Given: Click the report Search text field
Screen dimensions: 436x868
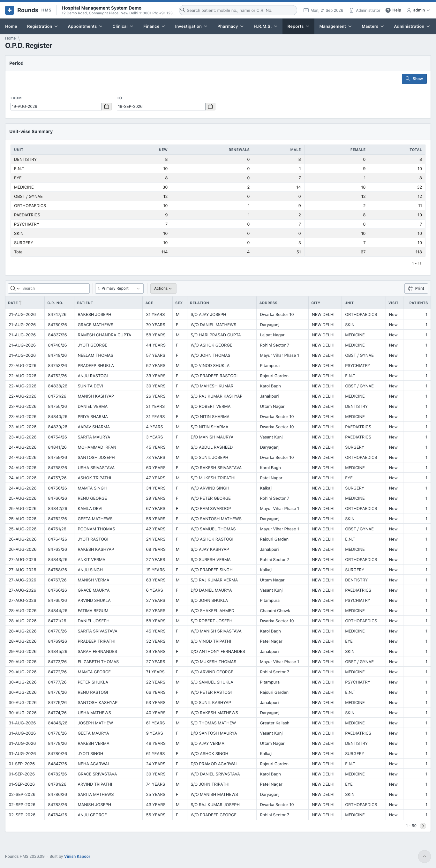Looking at the screenshot, I should (55, 288).
